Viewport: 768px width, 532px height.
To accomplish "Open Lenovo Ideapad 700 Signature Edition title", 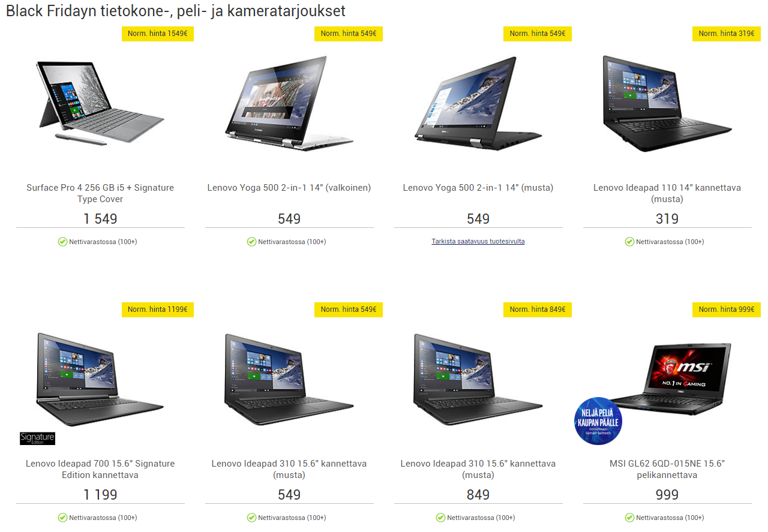I will coord(100,469).
